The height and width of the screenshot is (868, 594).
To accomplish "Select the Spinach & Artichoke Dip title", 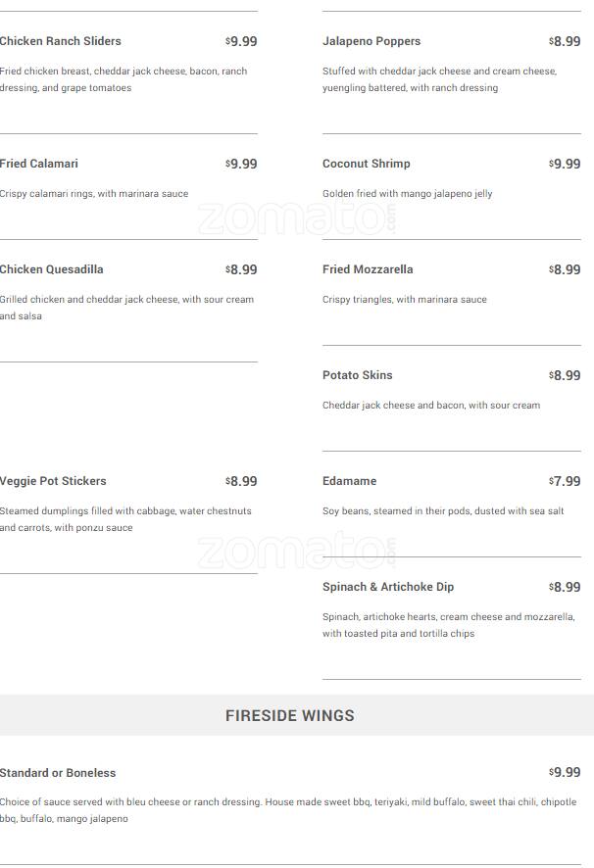I will (x=388, y=587).
